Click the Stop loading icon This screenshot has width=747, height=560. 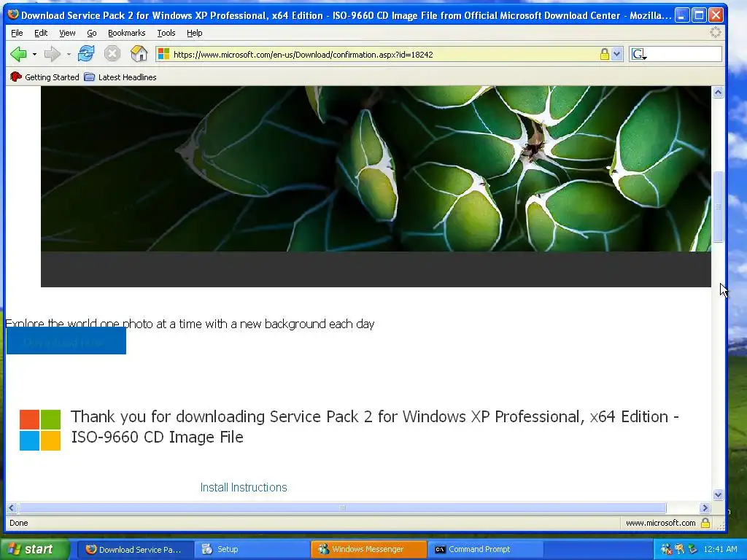tap(112, 54)
